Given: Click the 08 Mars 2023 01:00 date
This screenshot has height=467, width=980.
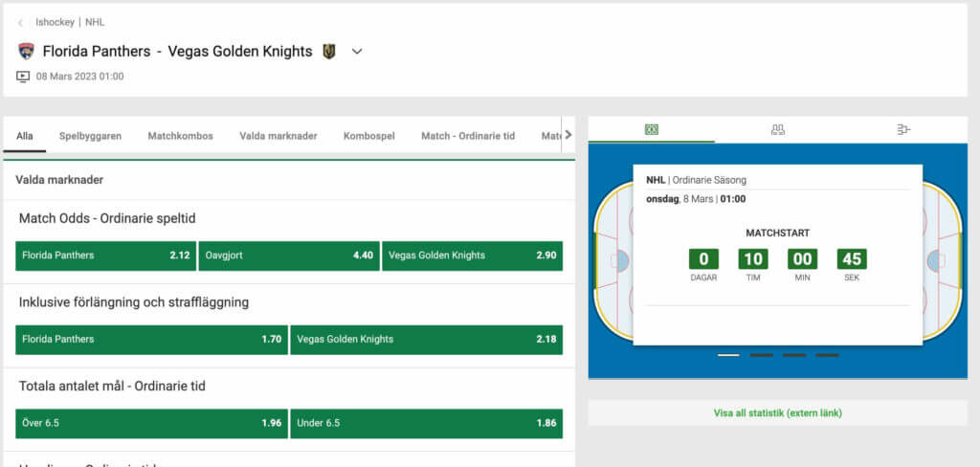Looking at the screenshot, I should pyautogui.click(x=80, y=77).
